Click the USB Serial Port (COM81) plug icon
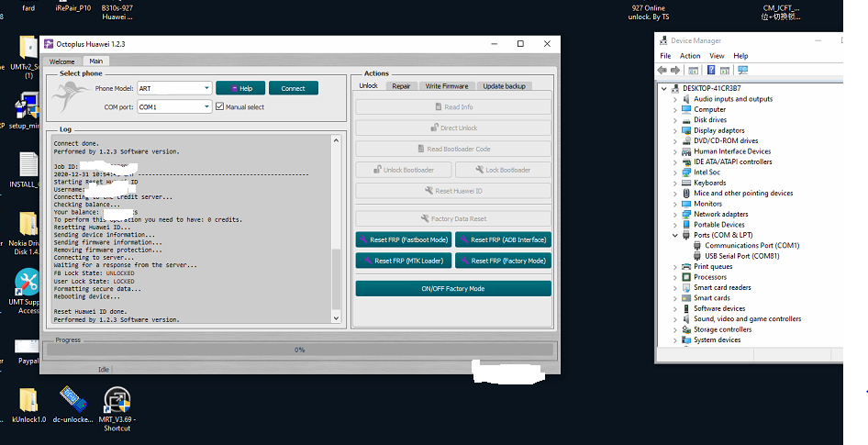 tap(697, 256)
